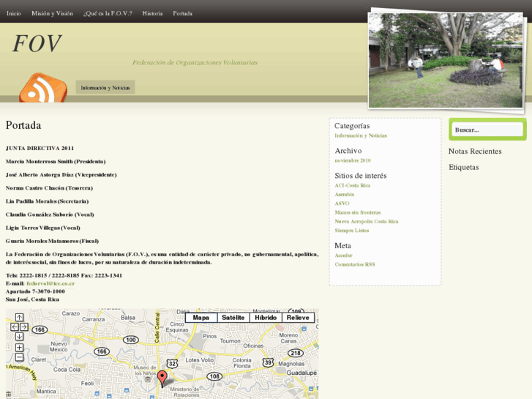Viewport: 532px width, 399px height.
Task: Click fedorvol@ice.co.cr email link
Action: 50,283
